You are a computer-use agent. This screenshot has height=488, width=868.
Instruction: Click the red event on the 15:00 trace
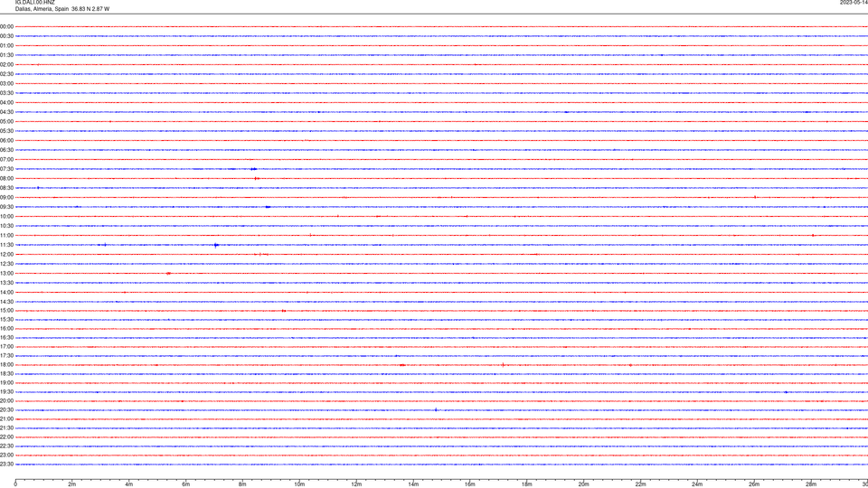(283, 311)
